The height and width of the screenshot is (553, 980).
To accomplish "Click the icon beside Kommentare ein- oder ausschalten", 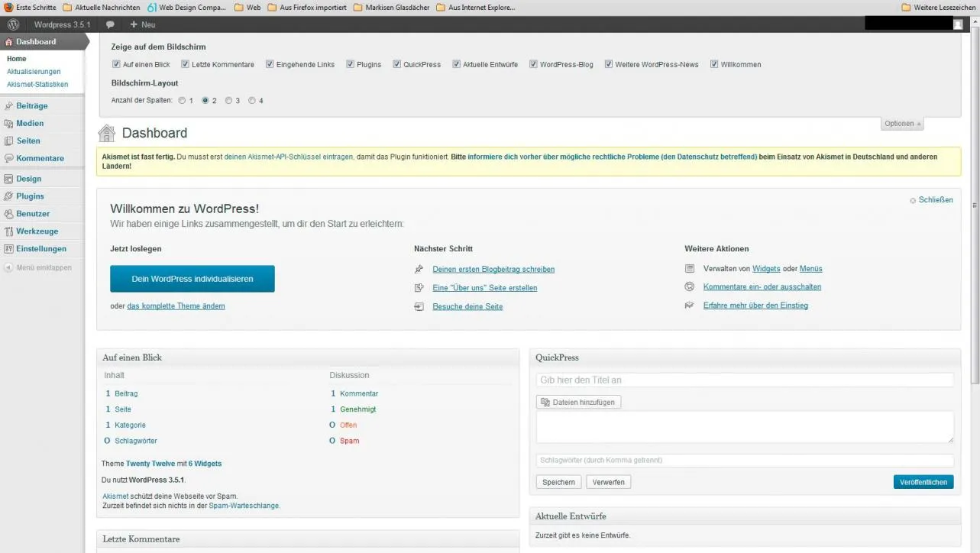I will coord(690,287).
